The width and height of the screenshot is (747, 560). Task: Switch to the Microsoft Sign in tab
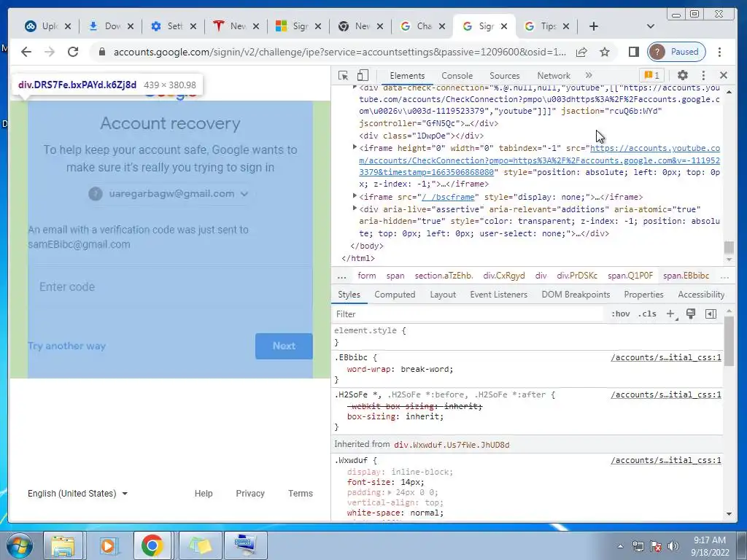point(298,26)
